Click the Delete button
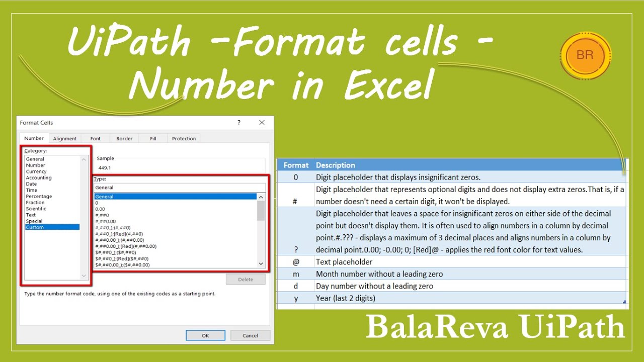 pos(246,280)
